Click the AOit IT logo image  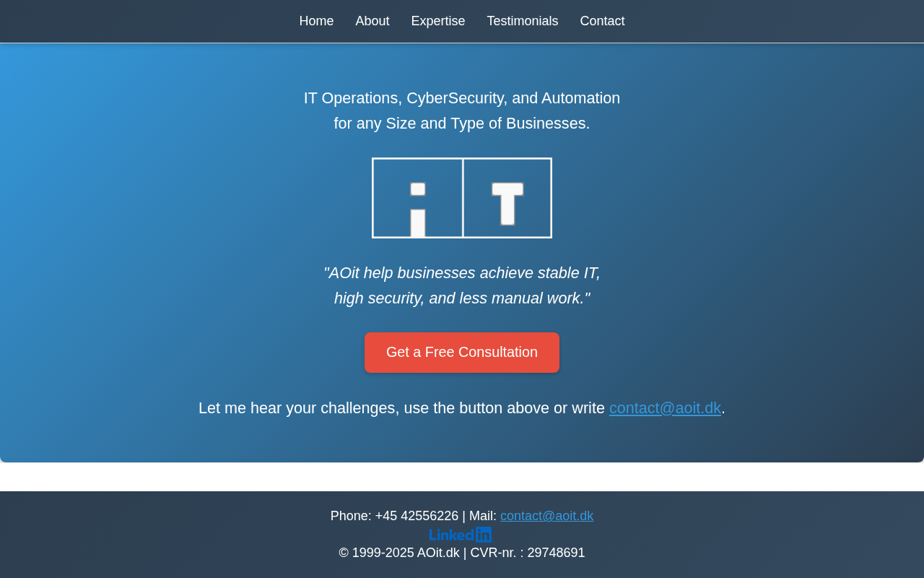click(462, 198)
